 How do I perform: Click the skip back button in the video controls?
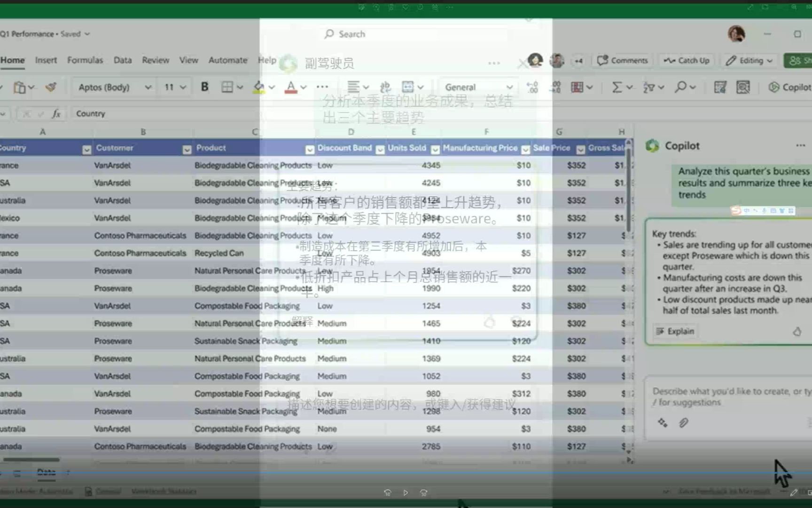coord(388,492)
